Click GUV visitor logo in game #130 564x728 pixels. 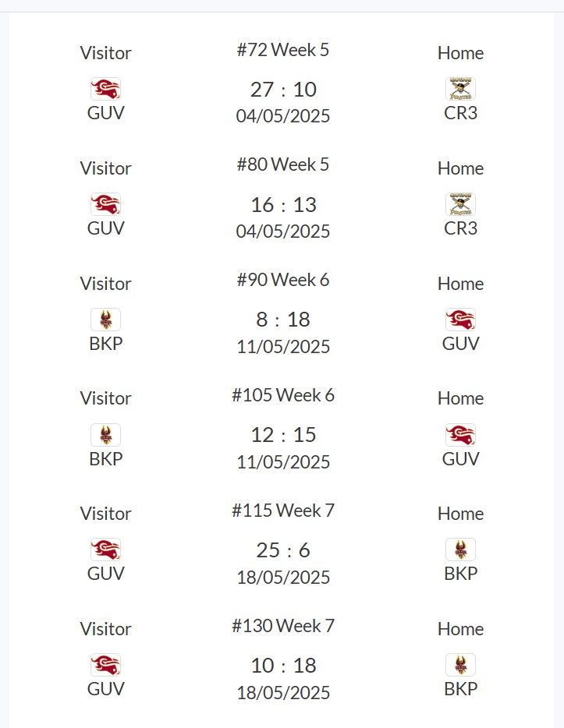[x=105, y=665]
